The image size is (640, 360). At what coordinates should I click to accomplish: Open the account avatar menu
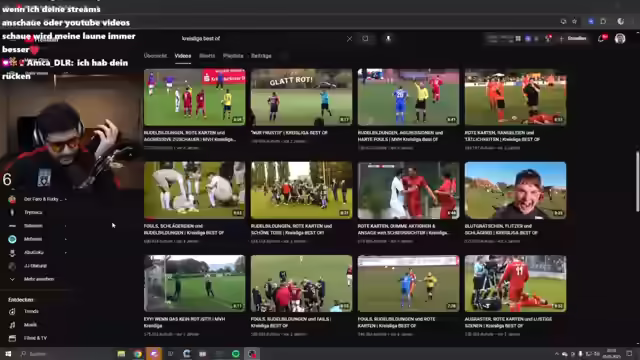coord(620,38)
